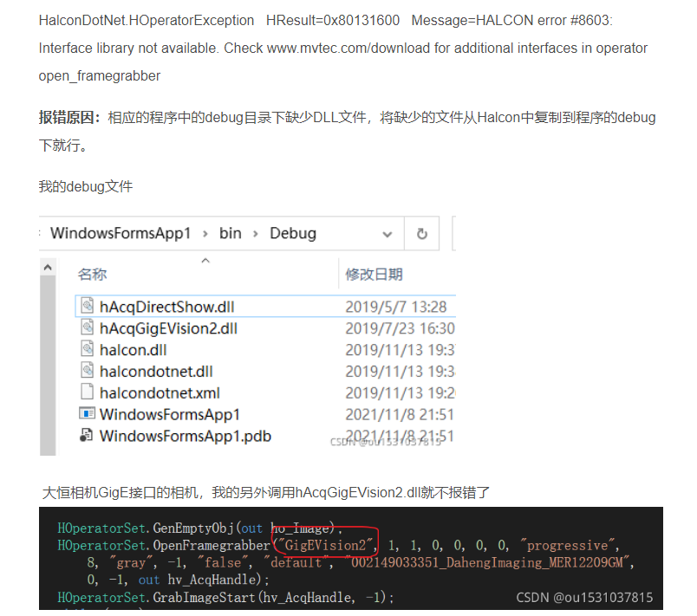Click the halcondotnet.dll file icon
This screenshot has height=616, width=697.
click(87, 370)
